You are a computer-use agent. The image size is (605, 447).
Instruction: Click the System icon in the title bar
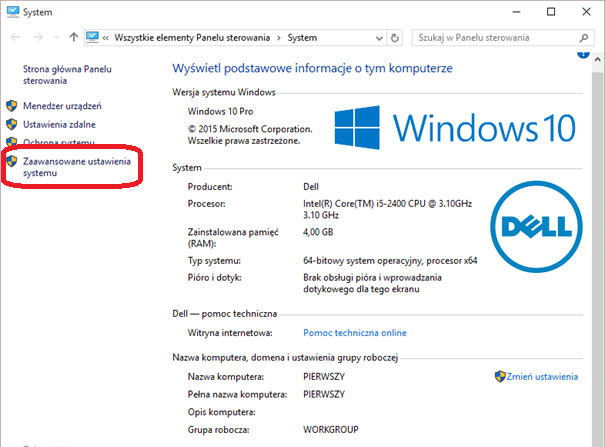click(13, 12)
